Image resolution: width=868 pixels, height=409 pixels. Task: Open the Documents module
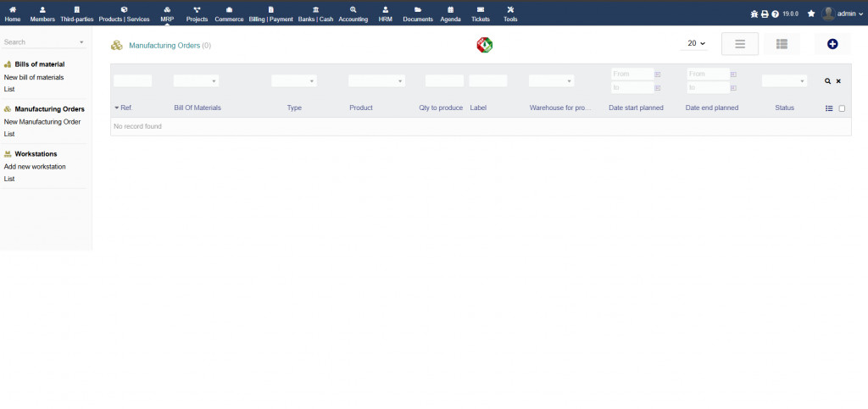(418, 14)
